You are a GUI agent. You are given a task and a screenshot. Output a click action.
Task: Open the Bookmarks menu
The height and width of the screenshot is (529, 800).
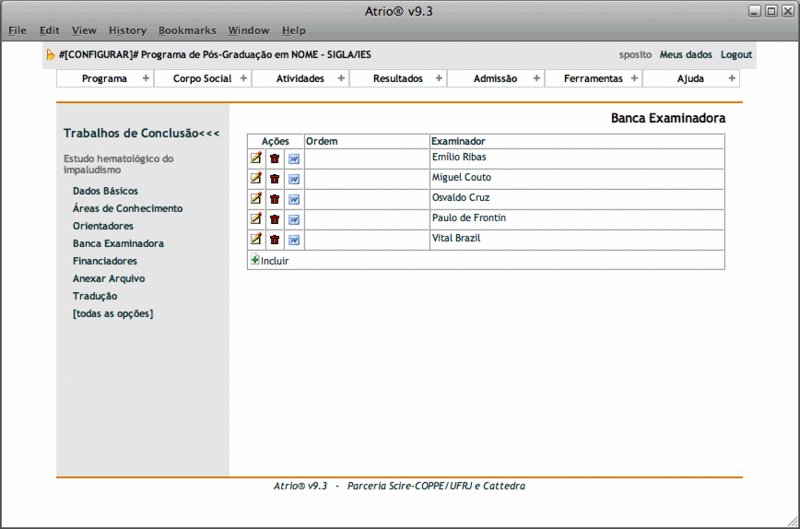coord(187,31)
